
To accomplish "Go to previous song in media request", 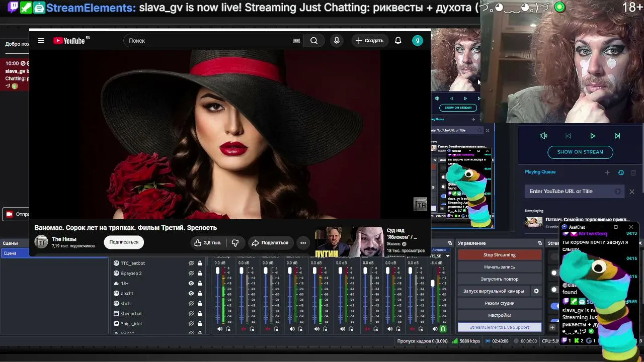I will point(568,136).
